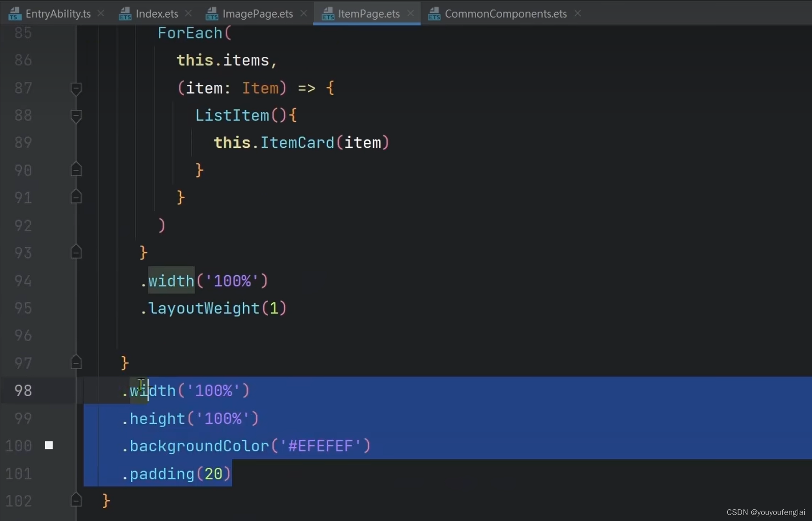
Task: Click the ForEach( keyword
Action: click(x=195, y=33)
